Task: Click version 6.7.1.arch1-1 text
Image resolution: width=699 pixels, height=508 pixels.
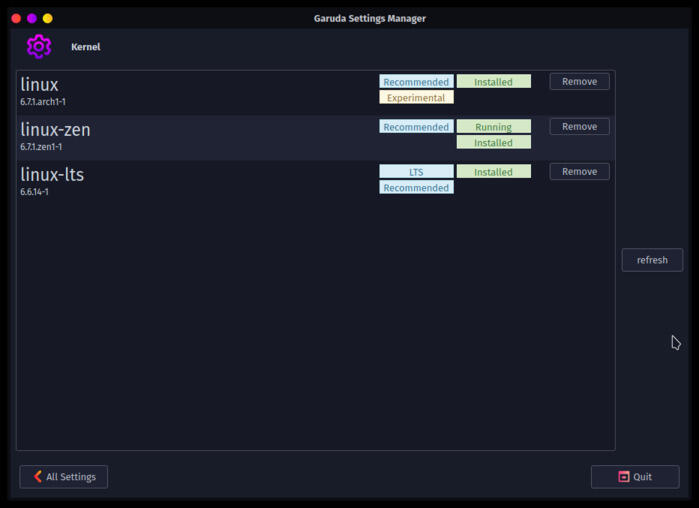Action: tap(43, 102)
